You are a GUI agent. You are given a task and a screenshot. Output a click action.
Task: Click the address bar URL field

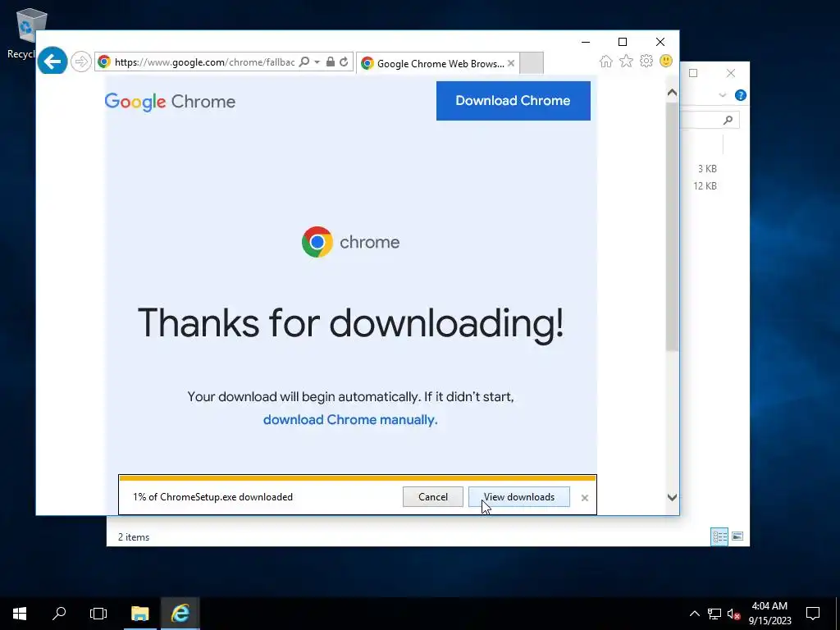pyautogui.click(x=204, y=62)
